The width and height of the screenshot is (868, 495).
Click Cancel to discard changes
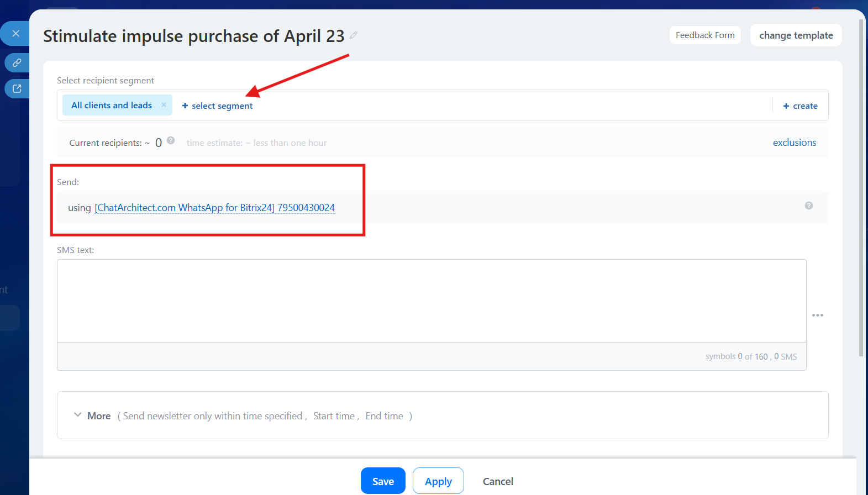click(x=497, y=481)
